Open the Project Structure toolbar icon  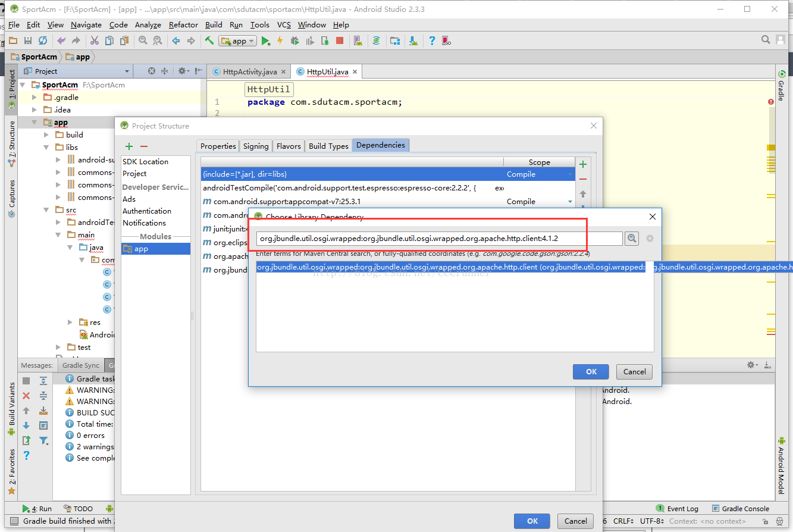pyautogui.click(x=395, y=40)
